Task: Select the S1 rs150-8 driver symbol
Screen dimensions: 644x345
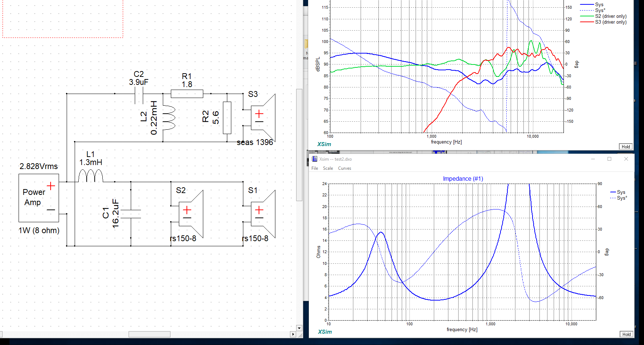Action: pos(262,214)
